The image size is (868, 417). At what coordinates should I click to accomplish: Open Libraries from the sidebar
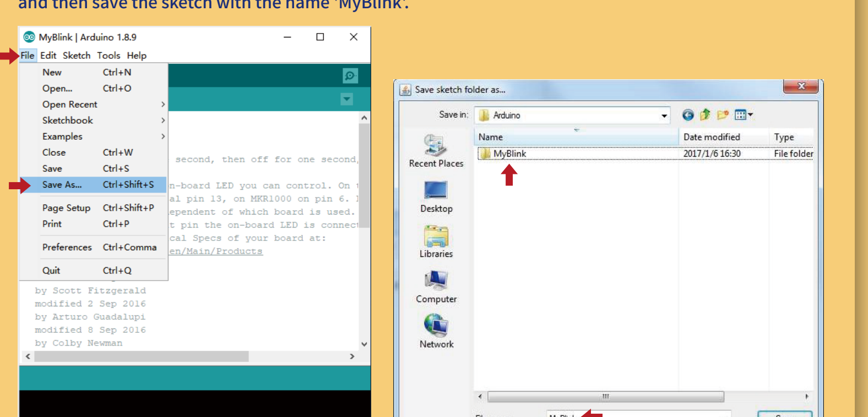tap(436, 242)
